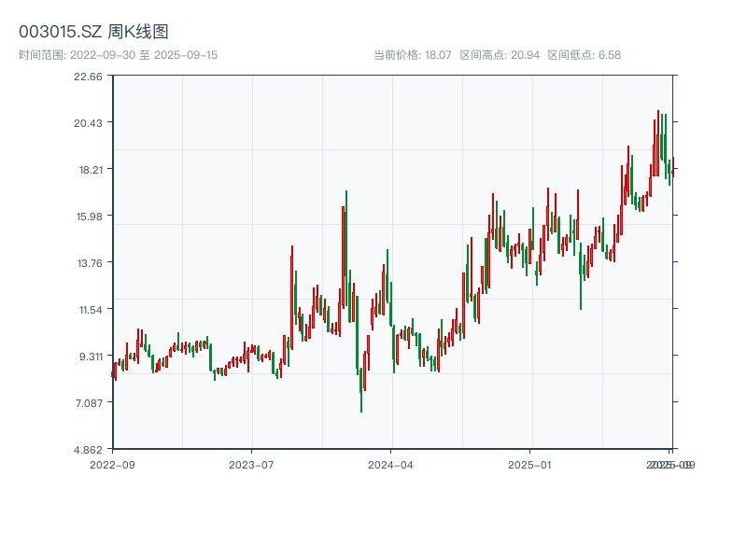Click the y-axis label 18.21
Viewport: 747px width, 560px height.
tap(91, 170)
